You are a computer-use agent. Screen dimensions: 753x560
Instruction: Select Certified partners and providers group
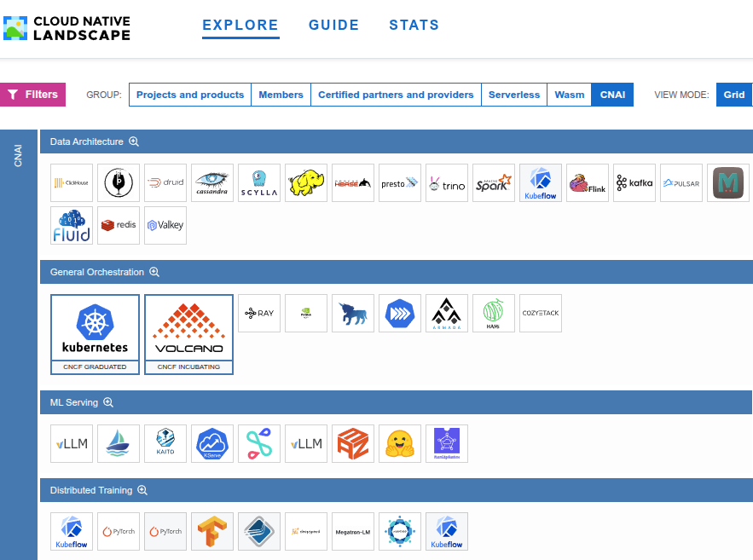(x=397, y=95)
